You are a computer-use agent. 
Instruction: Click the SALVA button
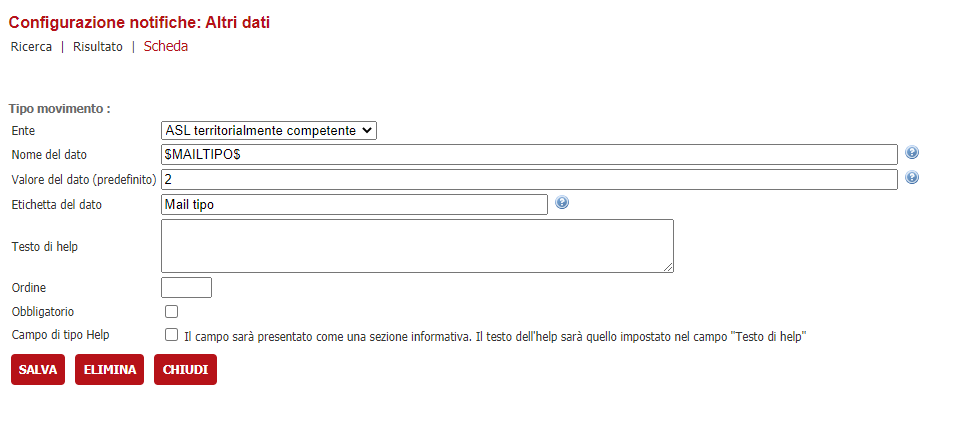pyautogui.click(x=38, y=370)
